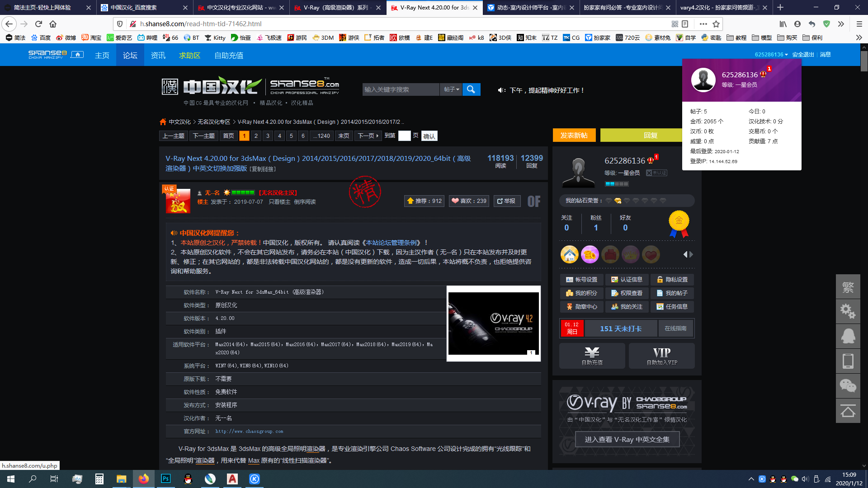The height and width of the screenshot is (488, 868).
Task: Open the mobile phone side button
Action: (848, 361)
